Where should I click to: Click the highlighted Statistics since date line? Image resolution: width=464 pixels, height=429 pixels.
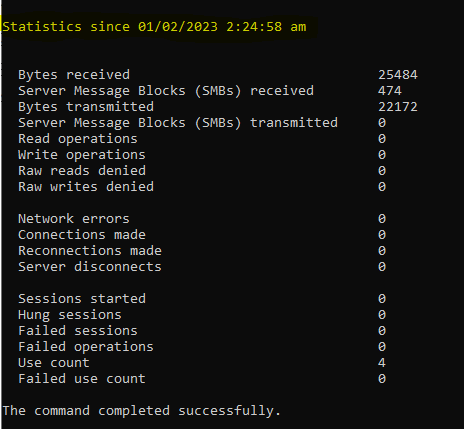coord(154,27)
